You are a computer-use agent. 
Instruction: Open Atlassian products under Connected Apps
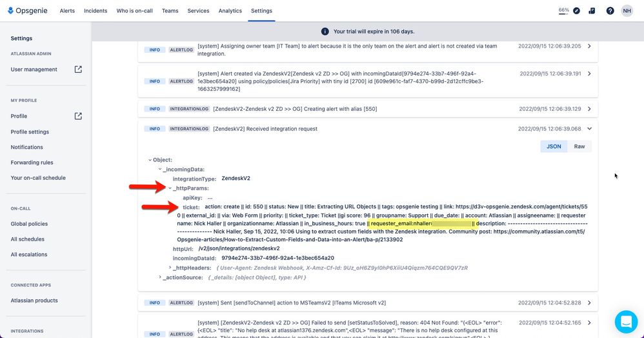click(x=34, y=301)
